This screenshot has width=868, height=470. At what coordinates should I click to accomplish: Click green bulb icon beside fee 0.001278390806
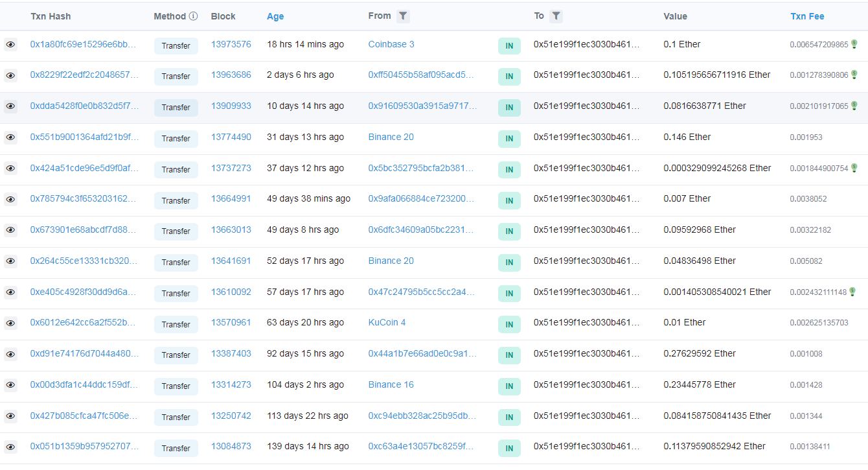click(x=854, y=75)
